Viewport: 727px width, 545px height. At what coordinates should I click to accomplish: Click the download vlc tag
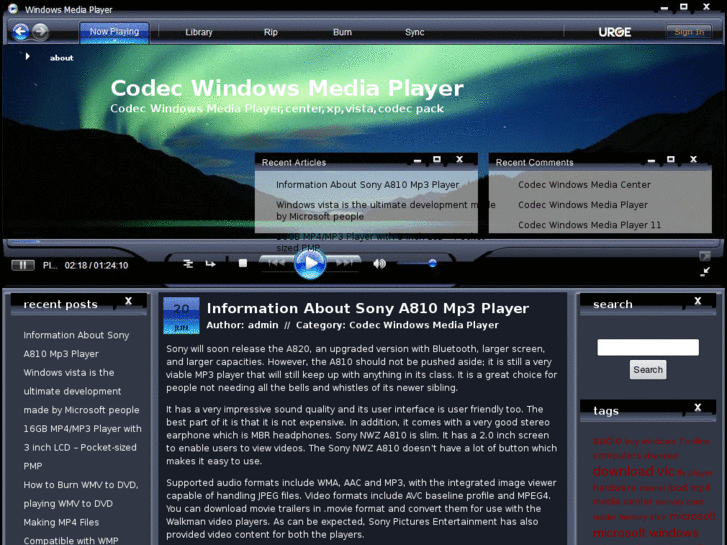click(x=633, y=471)
